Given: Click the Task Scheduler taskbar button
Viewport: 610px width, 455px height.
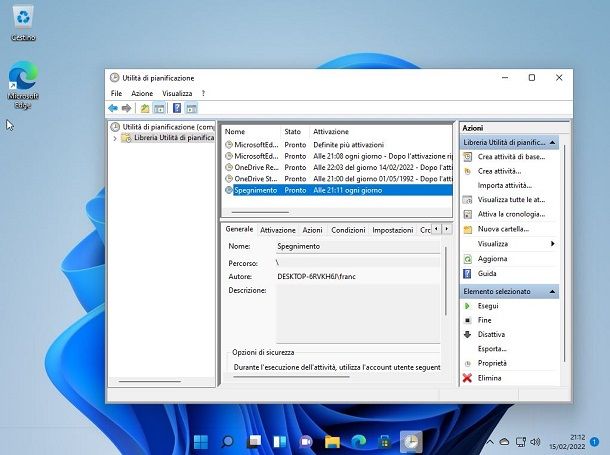Looking at the screenshot, I should 411,442.
